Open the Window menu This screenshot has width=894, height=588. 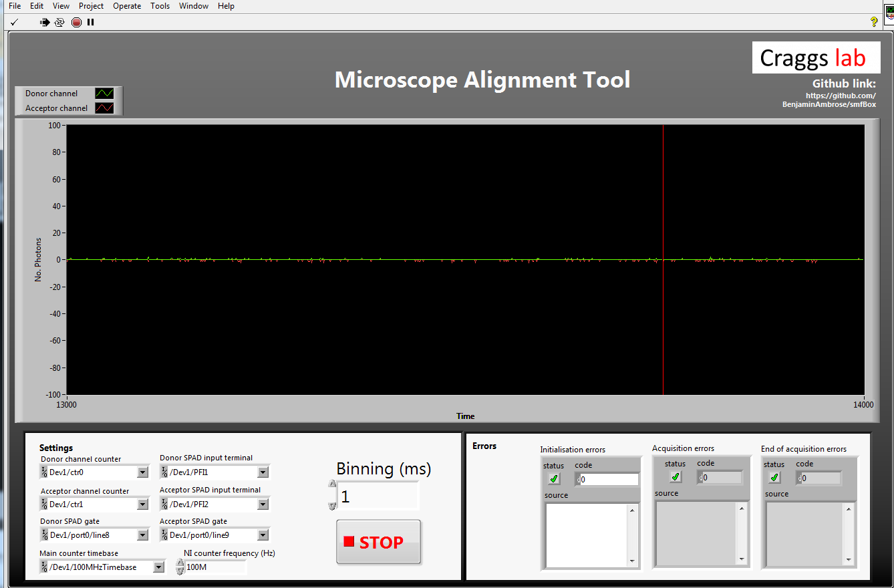click(194, 6)
